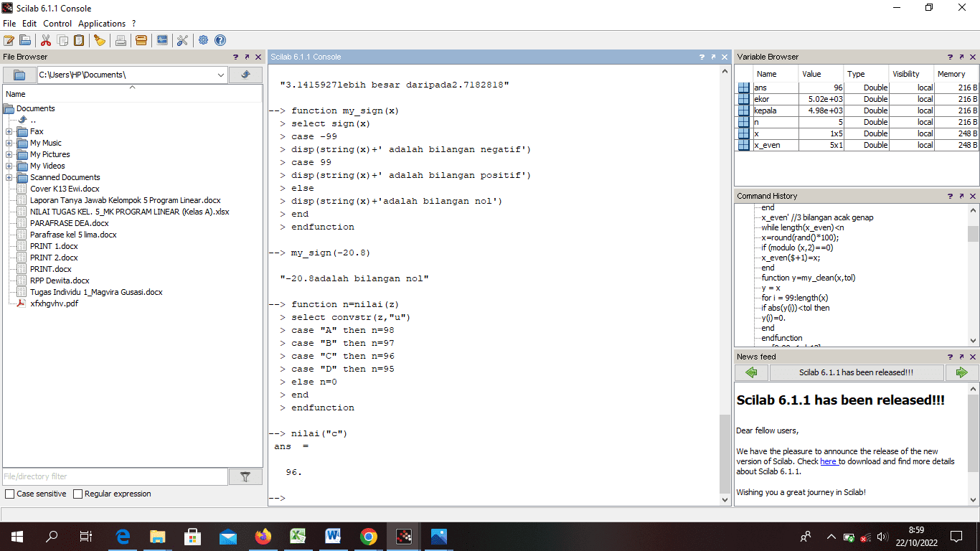Open Scilab preferences wrench icon
The image size is (980, 551).
pyautogui.click(x=182, y=40)
